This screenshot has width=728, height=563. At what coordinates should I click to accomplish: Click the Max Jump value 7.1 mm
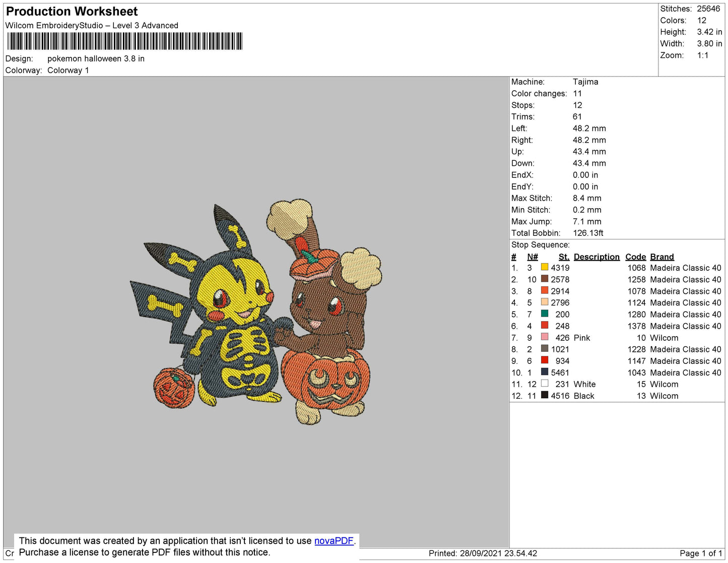(587, 221)
